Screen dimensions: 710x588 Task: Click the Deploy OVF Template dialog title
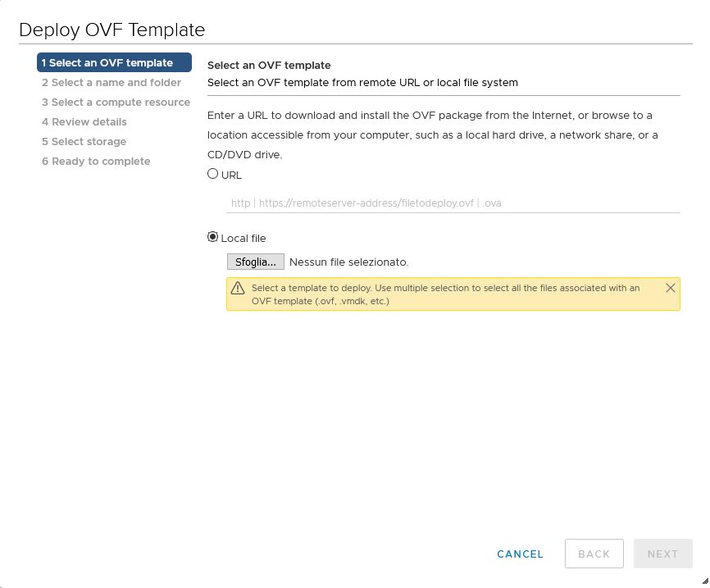point(112,30)
